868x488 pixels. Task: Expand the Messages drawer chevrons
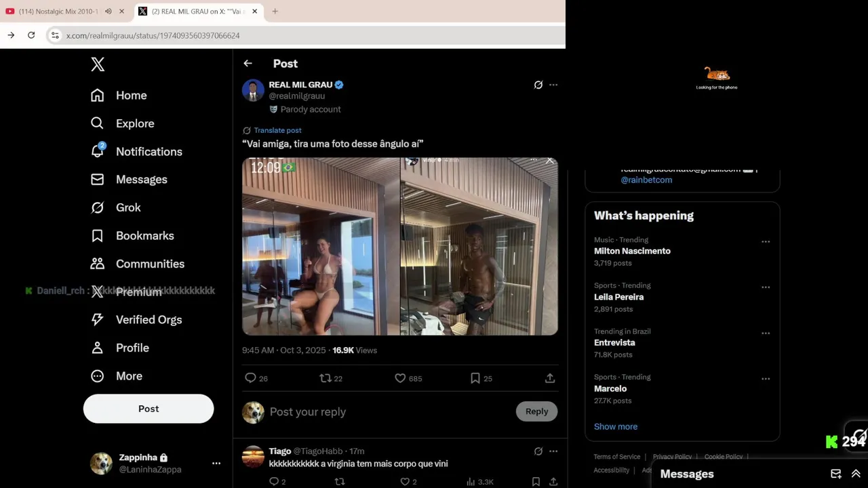coord(856,474)
